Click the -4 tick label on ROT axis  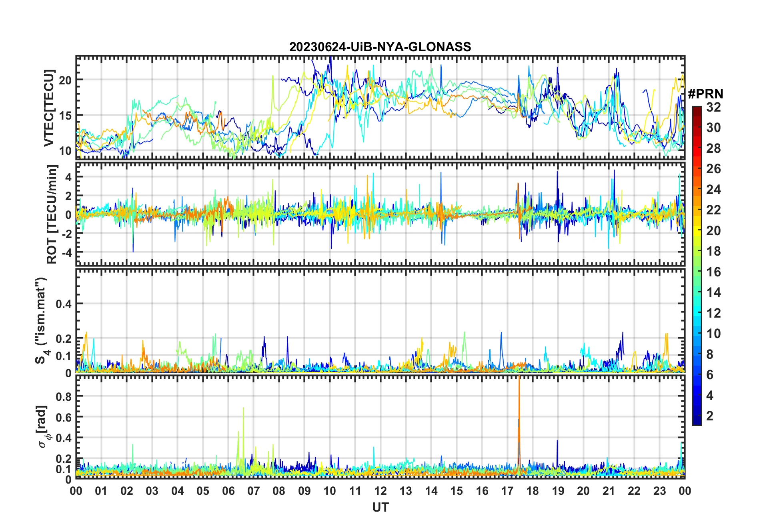[x=66, y=253]
